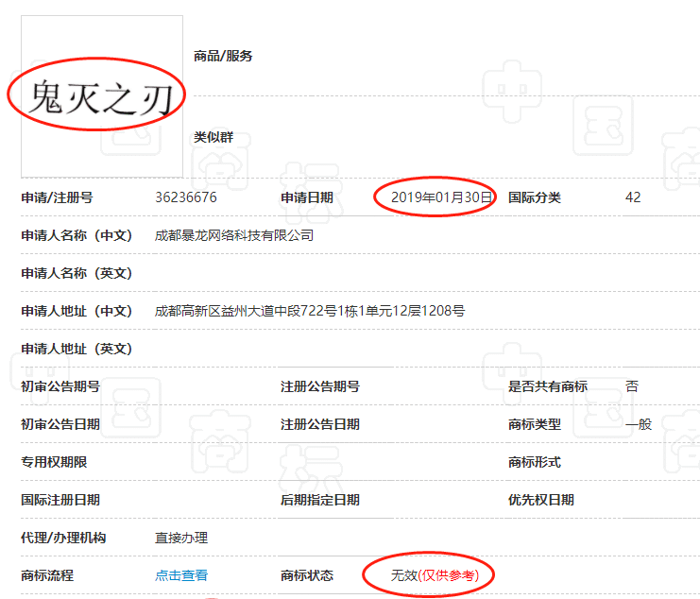Click the 代理/办理机构 label

coord(63,538)
